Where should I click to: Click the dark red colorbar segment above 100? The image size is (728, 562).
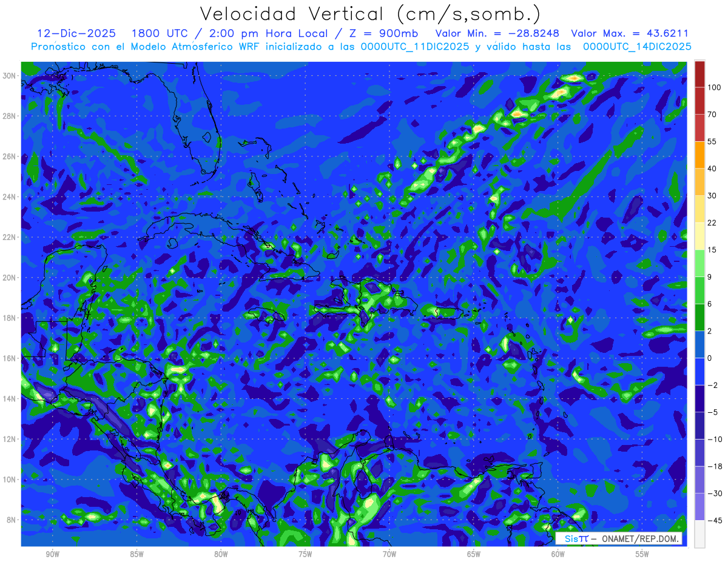tap(699, 75)
